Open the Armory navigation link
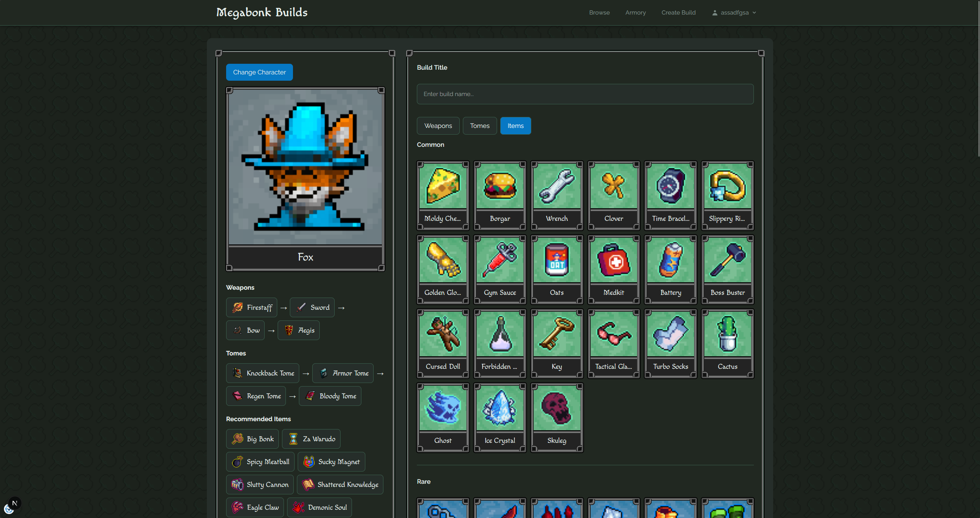Viewport: 980px width, 518px height. tap(635, 13)
